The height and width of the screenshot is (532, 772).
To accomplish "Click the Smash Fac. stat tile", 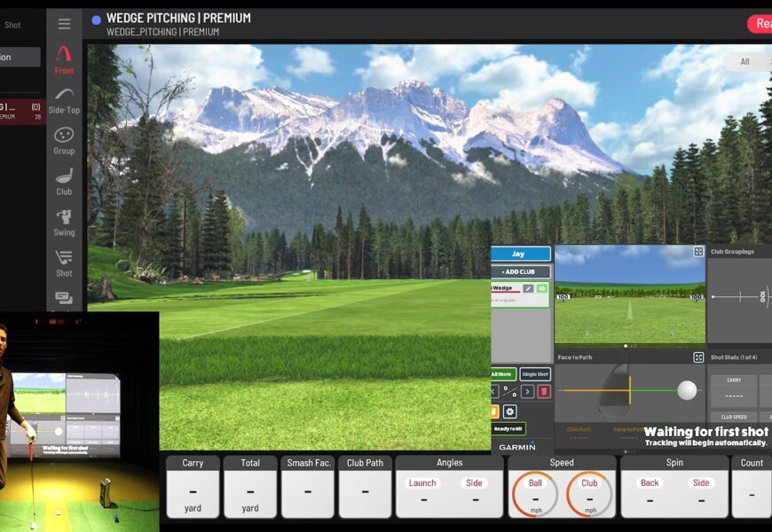I will click(x=308, y=487).
